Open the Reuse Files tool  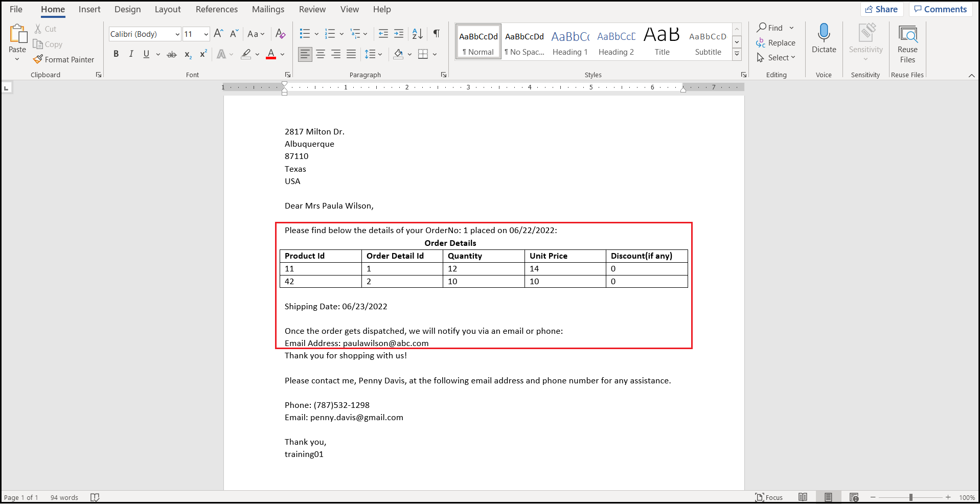point(907,44)
